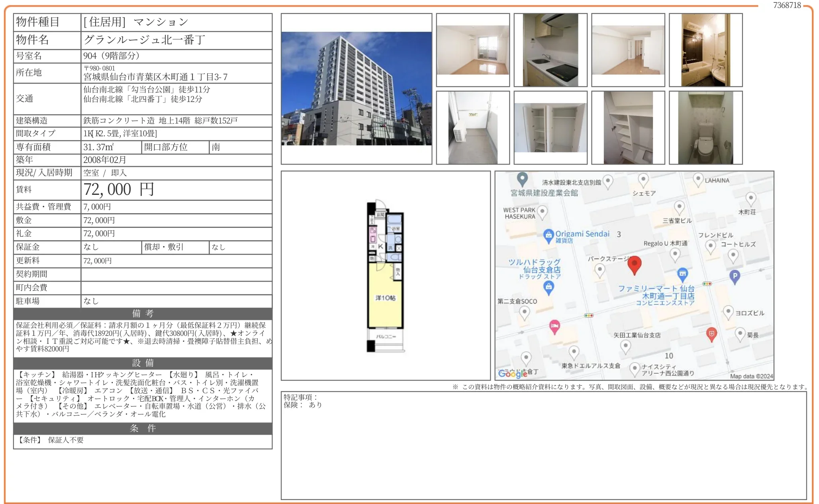This screenshot has height=504, width=819.
Task: Click the red hospital marker near 菊長
Action: [x=711, y=334]
